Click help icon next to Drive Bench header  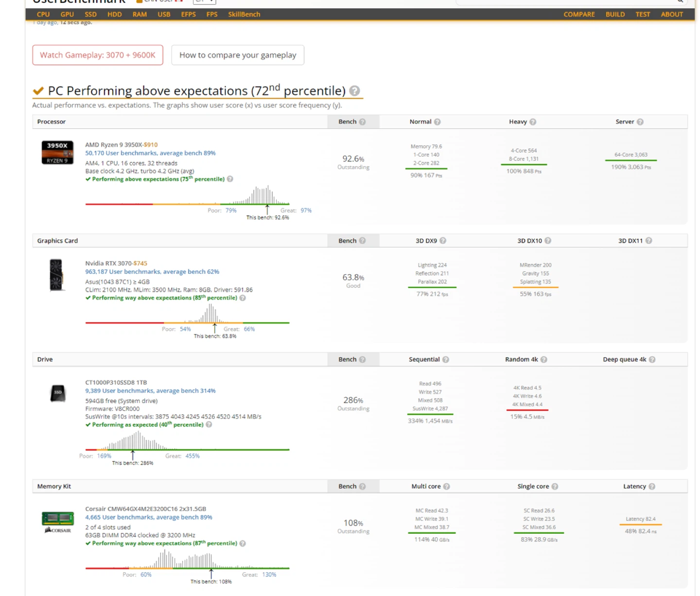click(x=362, y=360)
